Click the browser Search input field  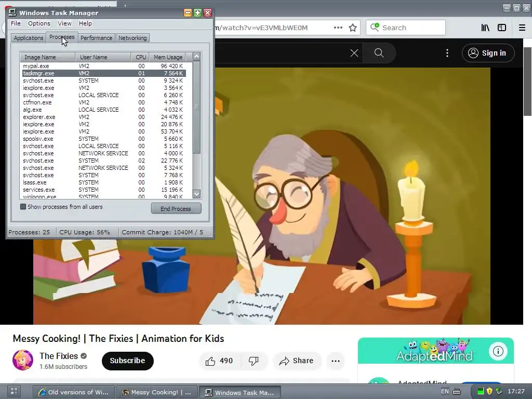click(x=405, y=28)
